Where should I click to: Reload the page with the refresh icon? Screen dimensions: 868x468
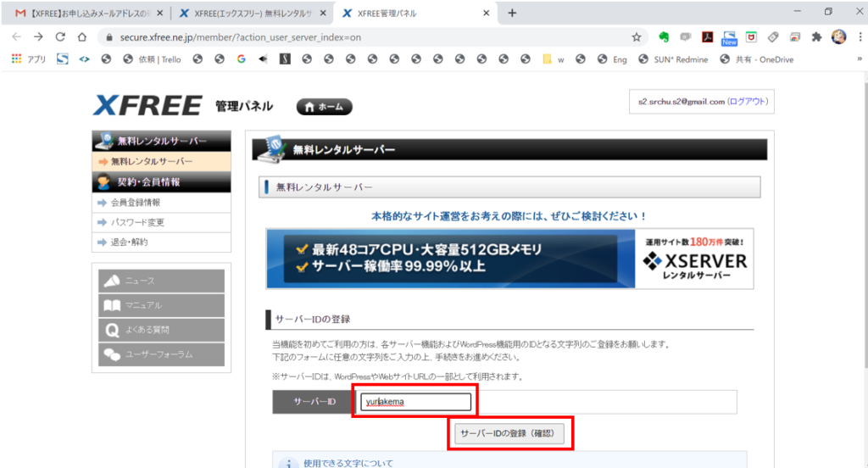[60, 37]
